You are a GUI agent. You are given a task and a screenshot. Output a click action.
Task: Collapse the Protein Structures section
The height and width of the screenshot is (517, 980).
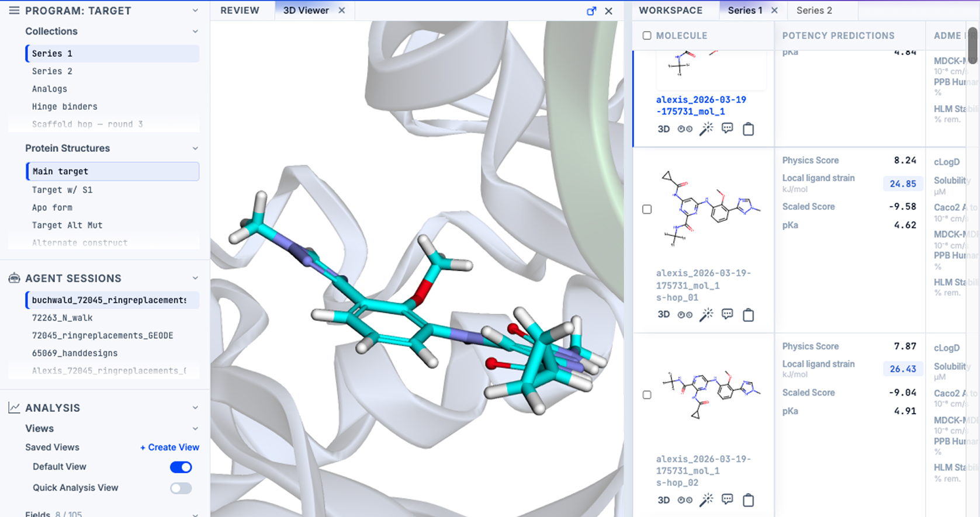coord(195,148)
